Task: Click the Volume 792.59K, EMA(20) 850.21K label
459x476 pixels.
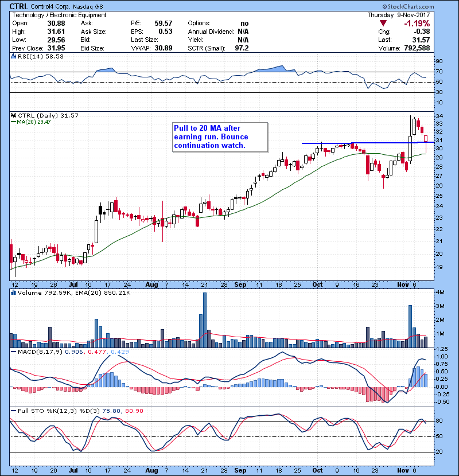Action: tap(74, 292)
